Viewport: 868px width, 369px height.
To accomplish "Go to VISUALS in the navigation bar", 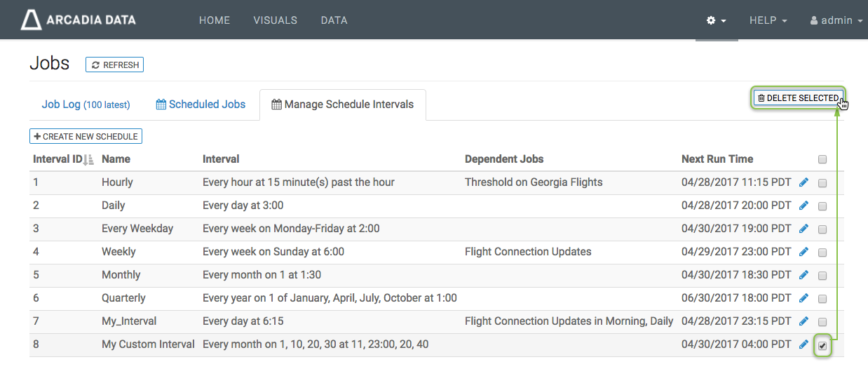I will pos(275,20).
